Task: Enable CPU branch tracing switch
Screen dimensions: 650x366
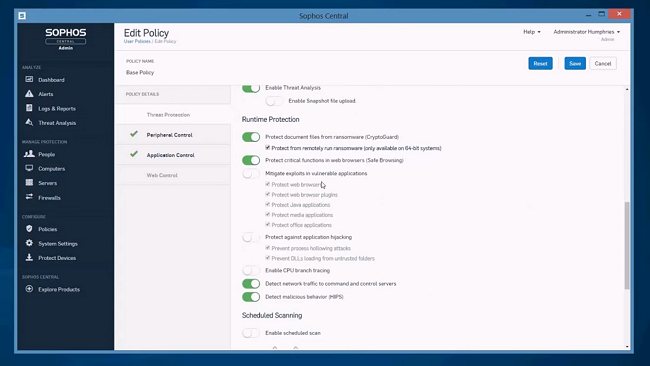Action: point(251,270)
